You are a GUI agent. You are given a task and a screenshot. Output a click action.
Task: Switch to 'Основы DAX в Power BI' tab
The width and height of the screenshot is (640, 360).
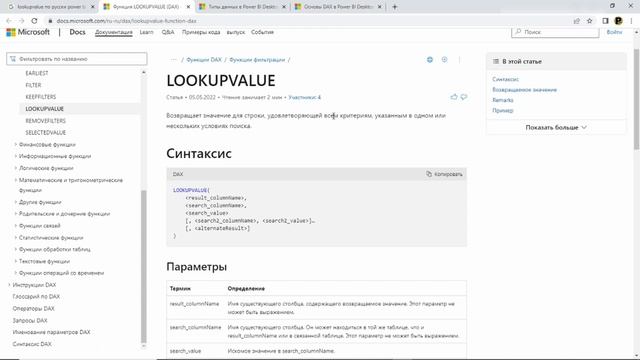338,7
